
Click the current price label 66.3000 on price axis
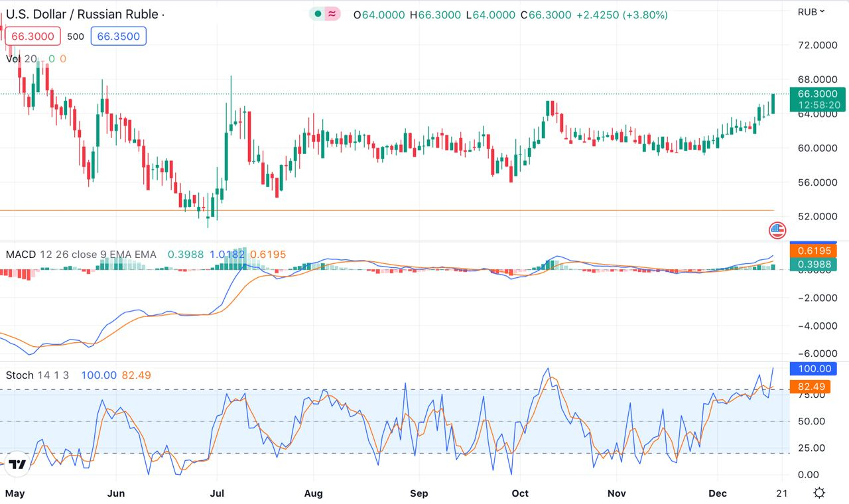coord(817,94)
